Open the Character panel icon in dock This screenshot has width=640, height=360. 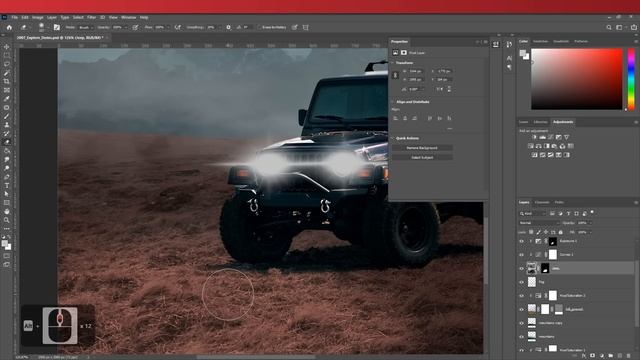pos(509,58)
